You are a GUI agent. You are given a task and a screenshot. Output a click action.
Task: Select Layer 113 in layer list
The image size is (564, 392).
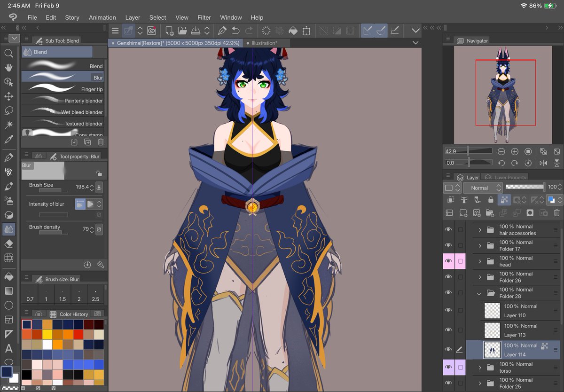click(514, 330)
